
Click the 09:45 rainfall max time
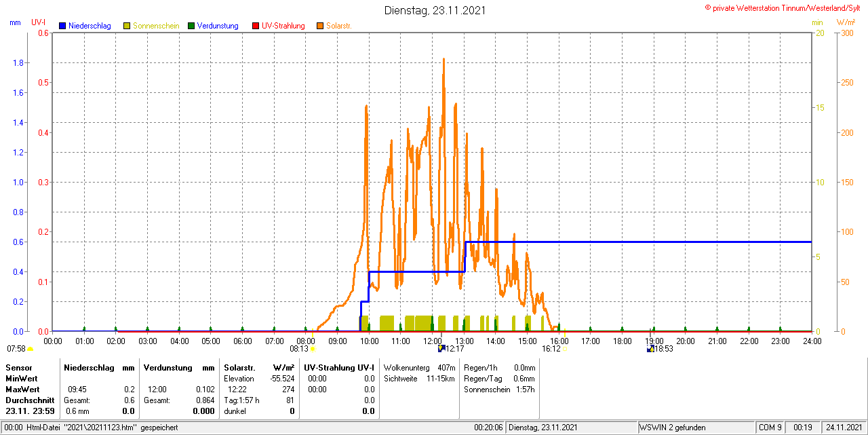pyautogui.click(x=77, y=390)
